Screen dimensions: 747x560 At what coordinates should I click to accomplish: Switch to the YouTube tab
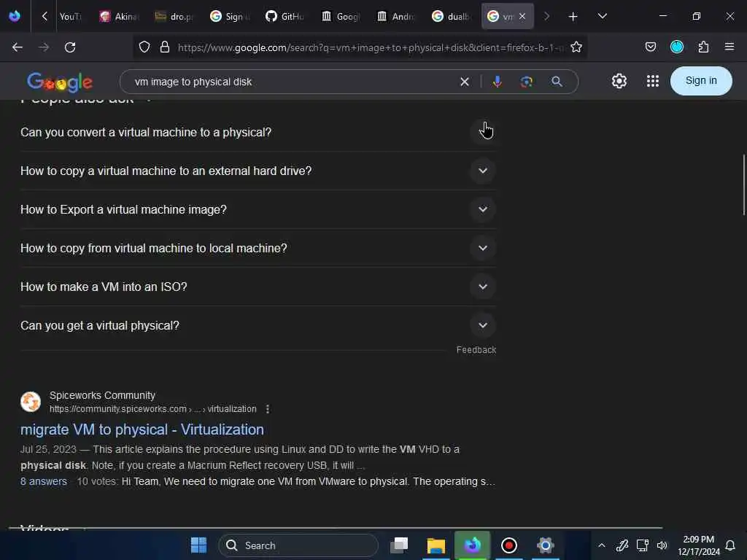70,17
